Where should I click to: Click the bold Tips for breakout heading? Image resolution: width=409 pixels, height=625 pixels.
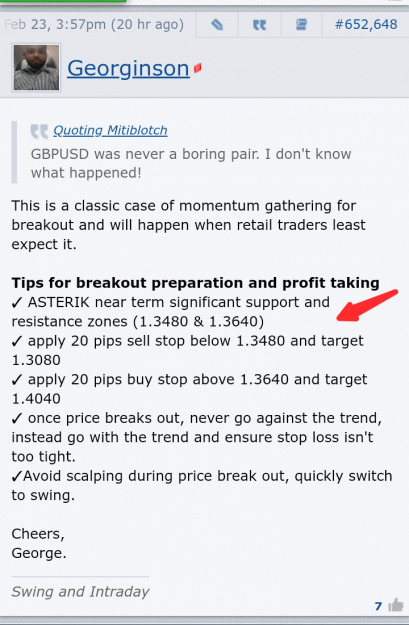pyautogui.click(x=195, y=283)
